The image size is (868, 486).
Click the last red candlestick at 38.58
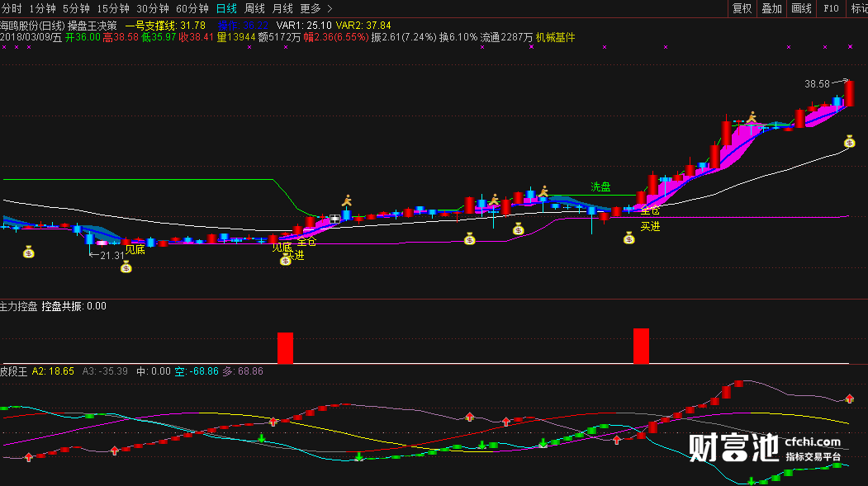(849, 93)
